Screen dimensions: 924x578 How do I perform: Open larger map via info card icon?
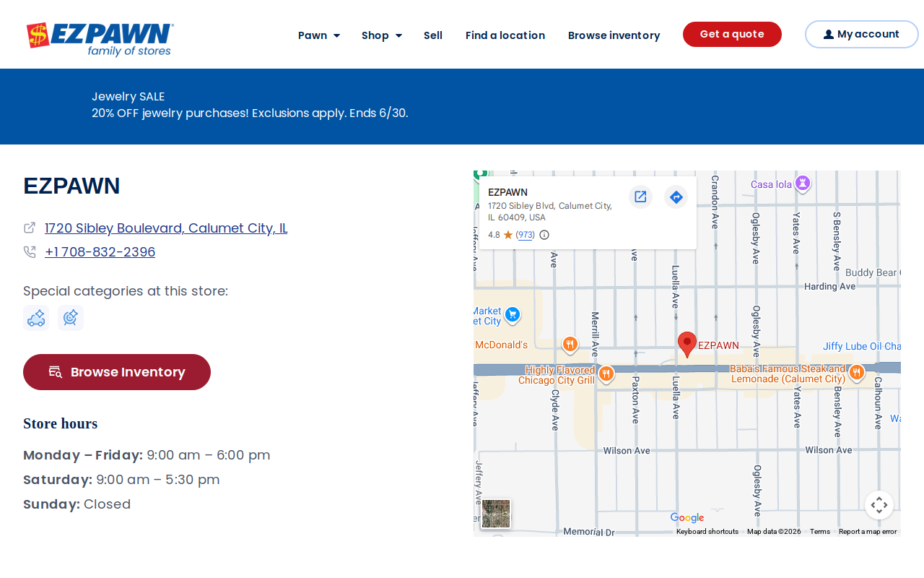click(640, 197)
